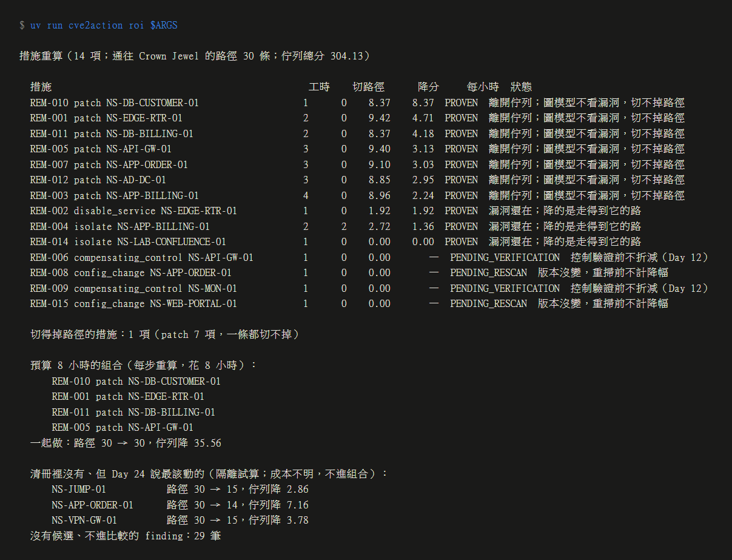Select table row 'REM-001 patch NS-EDGE-RTR-01'
The height and width of the screenshot is (560, 732).
click(357, 118)
